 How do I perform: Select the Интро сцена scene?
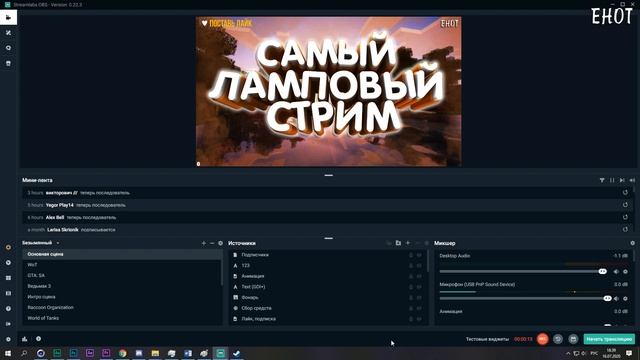[122, 297]
